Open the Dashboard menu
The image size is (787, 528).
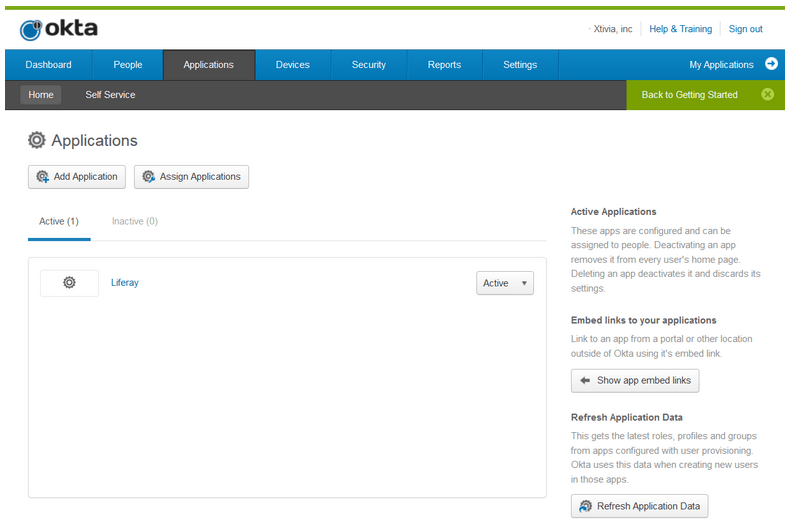click(x=48, y=65)
